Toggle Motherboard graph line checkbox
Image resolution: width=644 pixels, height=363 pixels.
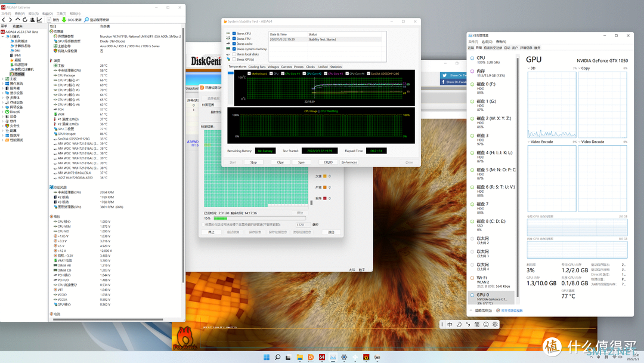coord(249,73)
